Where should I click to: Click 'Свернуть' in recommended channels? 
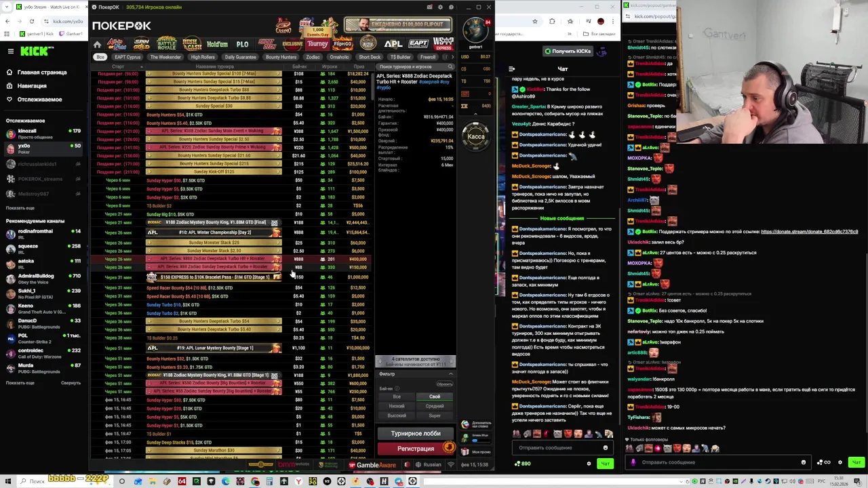(x=71, y=383)
